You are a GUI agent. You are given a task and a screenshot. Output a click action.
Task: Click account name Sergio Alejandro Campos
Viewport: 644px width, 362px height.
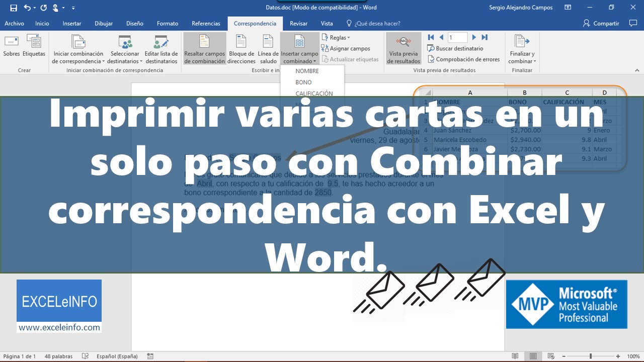[x=521, y=8]
